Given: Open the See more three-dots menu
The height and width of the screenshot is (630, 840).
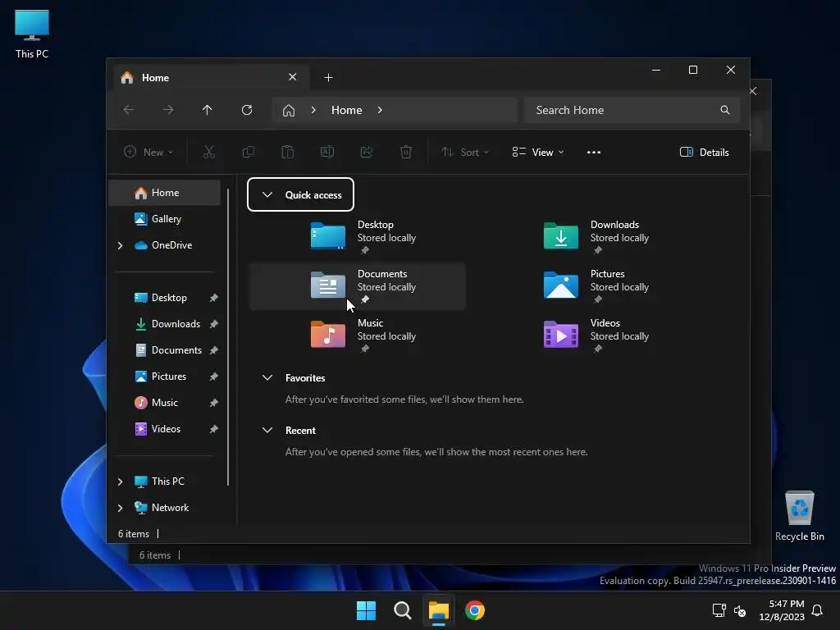Looking at the screenshot, I should pyautogui.click(x=594, y=152).
